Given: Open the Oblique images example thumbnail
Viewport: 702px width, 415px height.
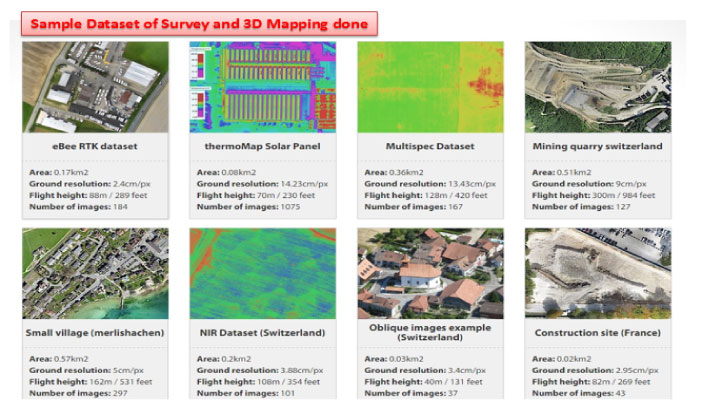Looking at the screenshot, I should tap(430, 274).
